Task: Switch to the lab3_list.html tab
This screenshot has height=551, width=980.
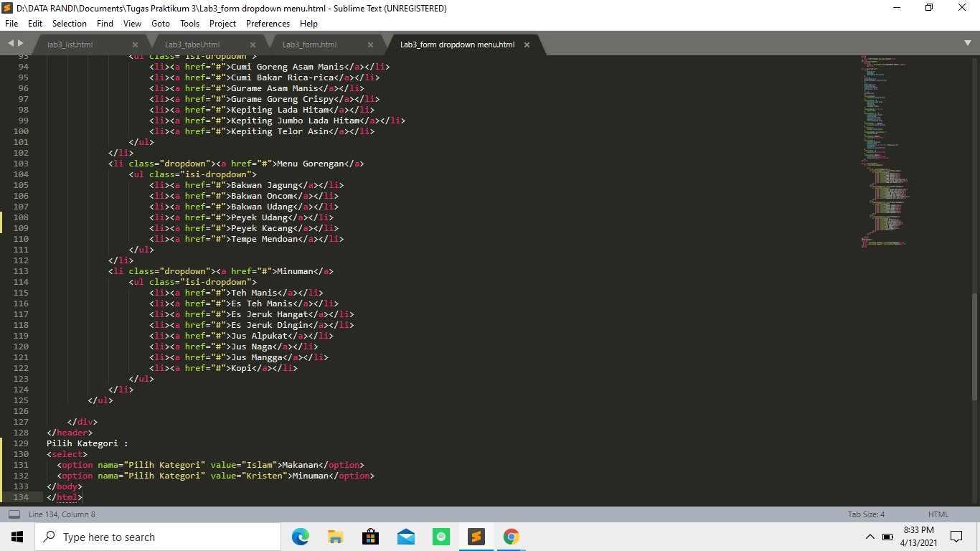Action: pos(70,44)
